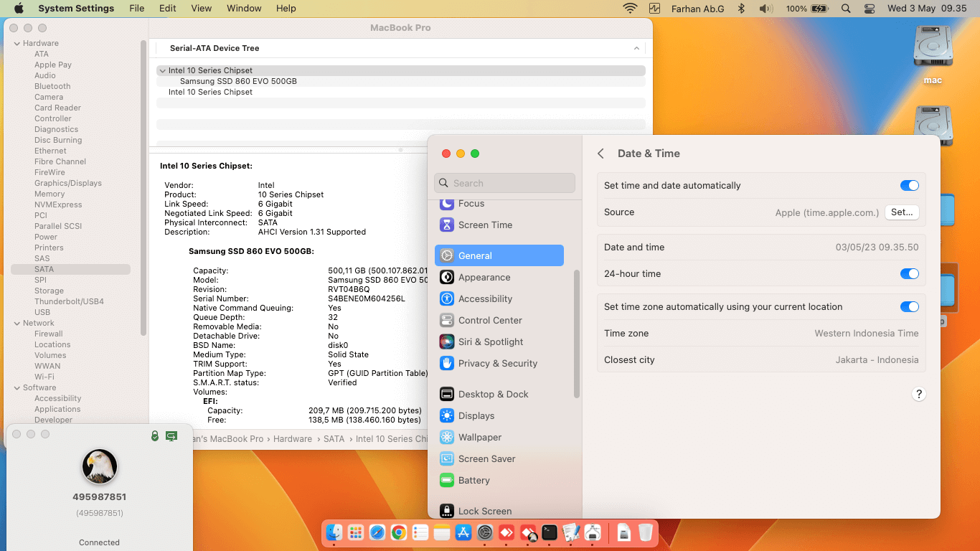
Task: Collapse the Software section in System Information sidebar
Action: (17, 387)
